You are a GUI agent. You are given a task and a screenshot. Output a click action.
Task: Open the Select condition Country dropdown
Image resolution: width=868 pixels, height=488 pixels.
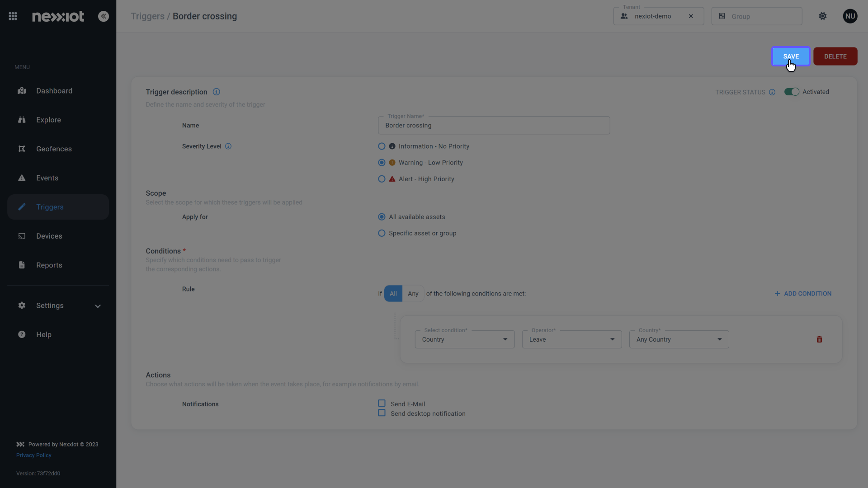point(465,339)
